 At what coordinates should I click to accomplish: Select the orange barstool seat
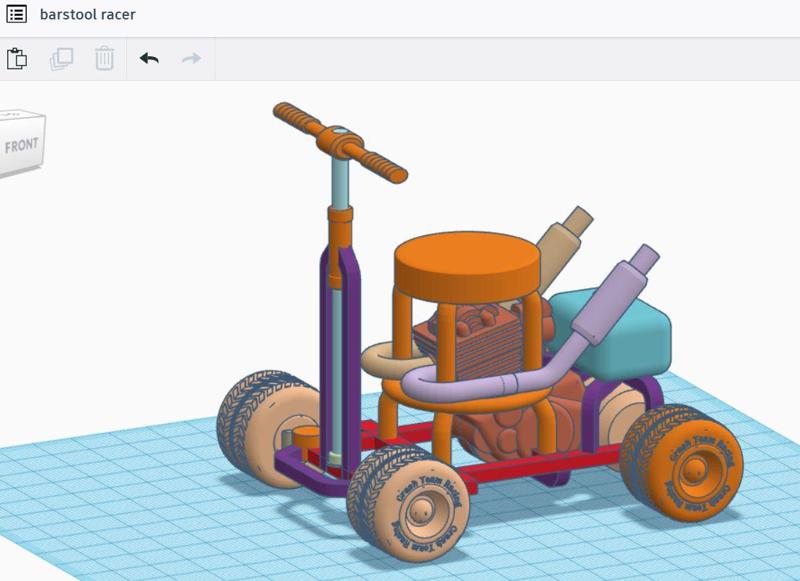click(467, 267)
